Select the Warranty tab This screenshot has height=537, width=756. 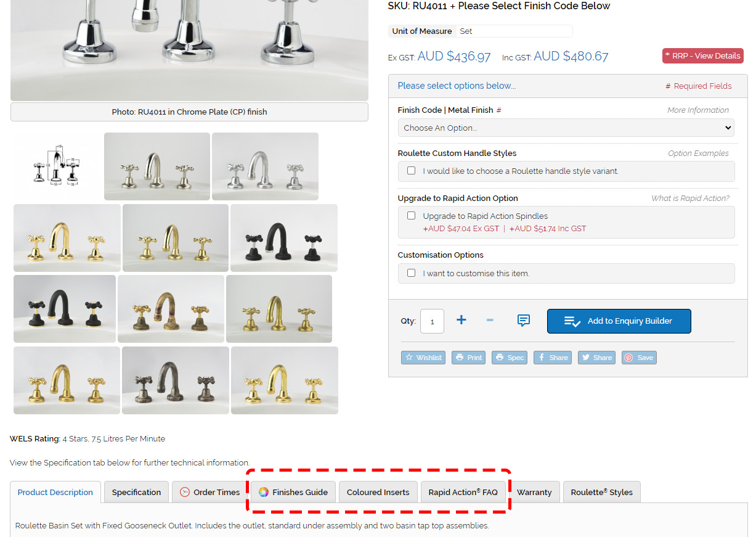coord(534,492)
